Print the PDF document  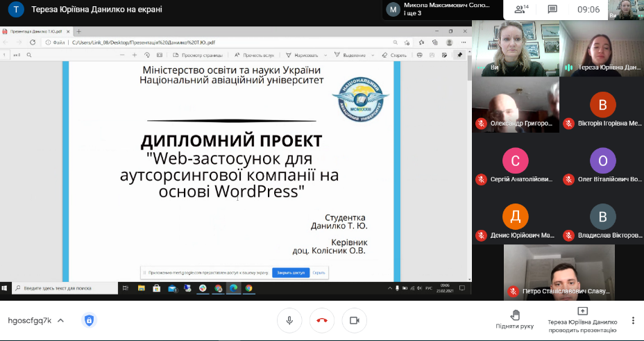pos(419,55)
